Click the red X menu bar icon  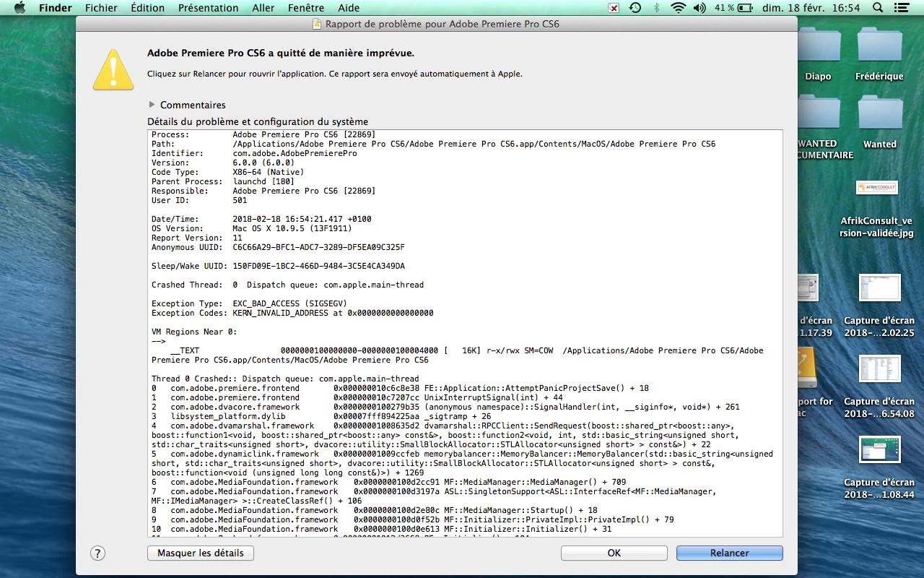(x=614, y=8)
